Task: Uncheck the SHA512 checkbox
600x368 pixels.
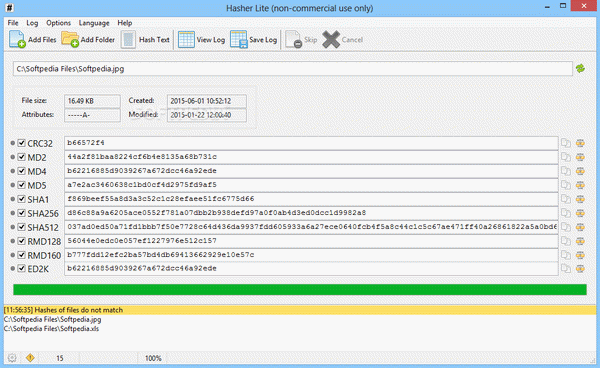Action: 21,227
